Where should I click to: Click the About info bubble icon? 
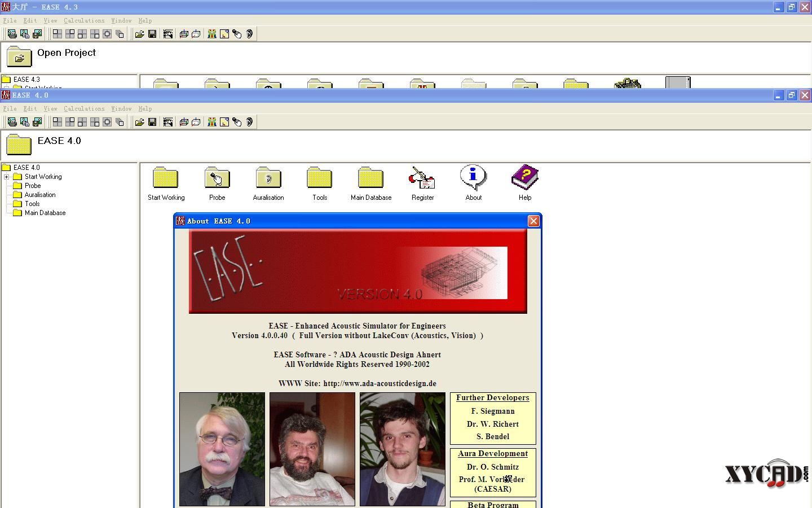[473, 177]
